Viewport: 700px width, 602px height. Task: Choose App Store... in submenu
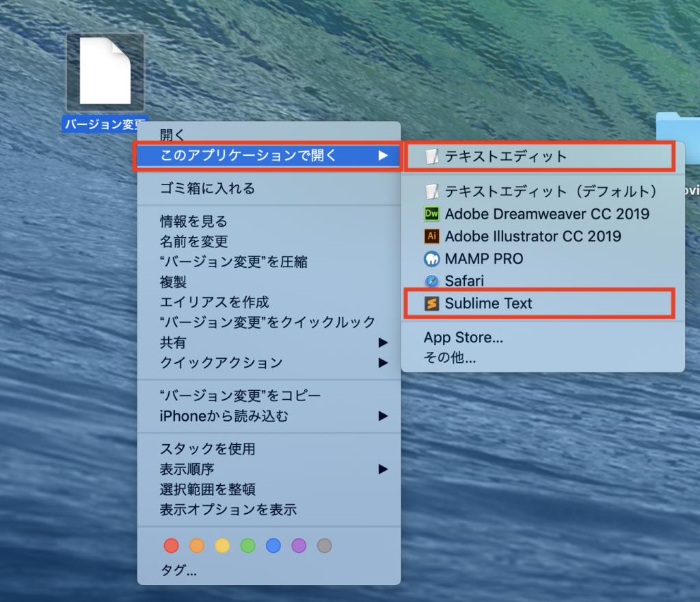pos(543,338)
